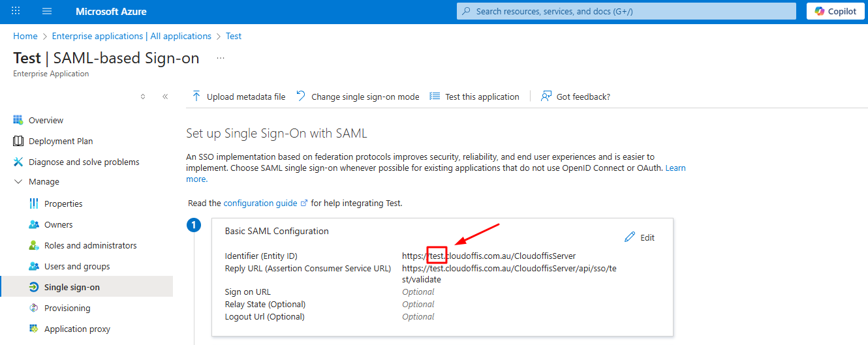Open the configuration guide link
Screen dimensions: 868x345
click(x=260, y=203)
